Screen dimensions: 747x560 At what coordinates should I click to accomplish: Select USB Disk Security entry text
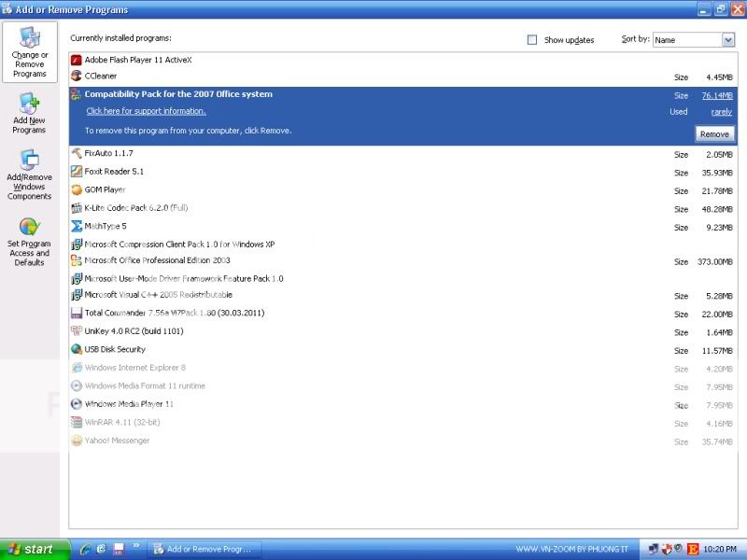point(115,349)
